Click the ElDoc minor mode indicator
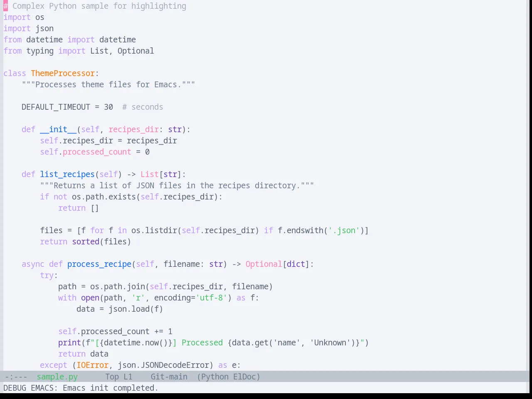This screenshot has width=532, height=399. (x=244, y=377)
